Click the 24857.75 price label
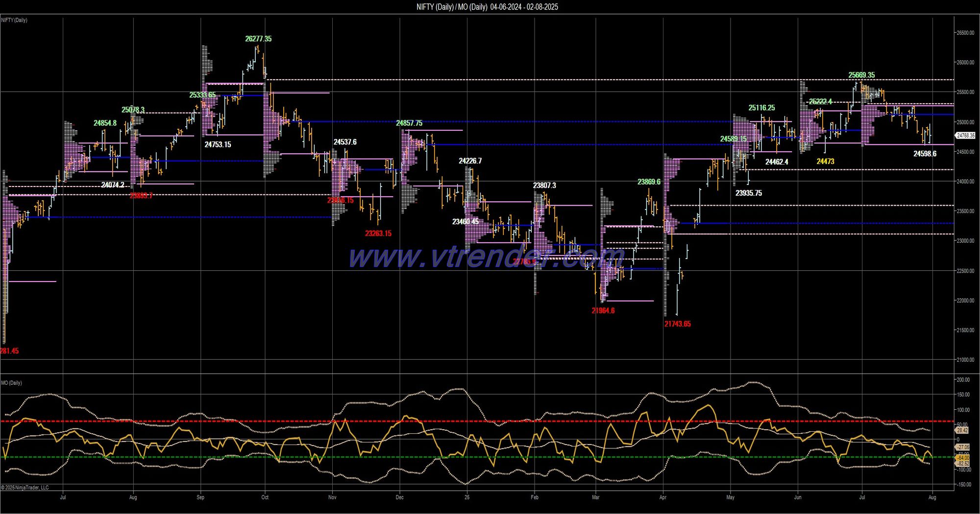This screenshot has width=980, height=514. point(409,123)
